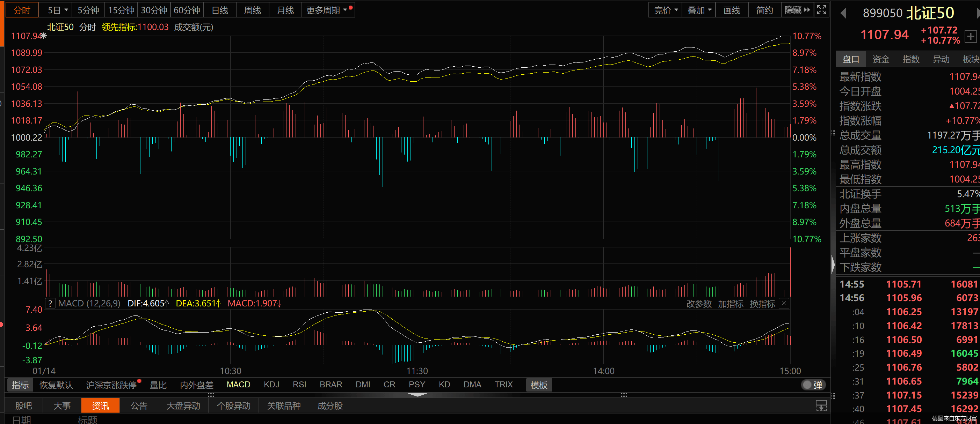Click the 14:55 trade row 1105.71
The width and height of the screenshot is (980, 424).
[x=908, y=284]
